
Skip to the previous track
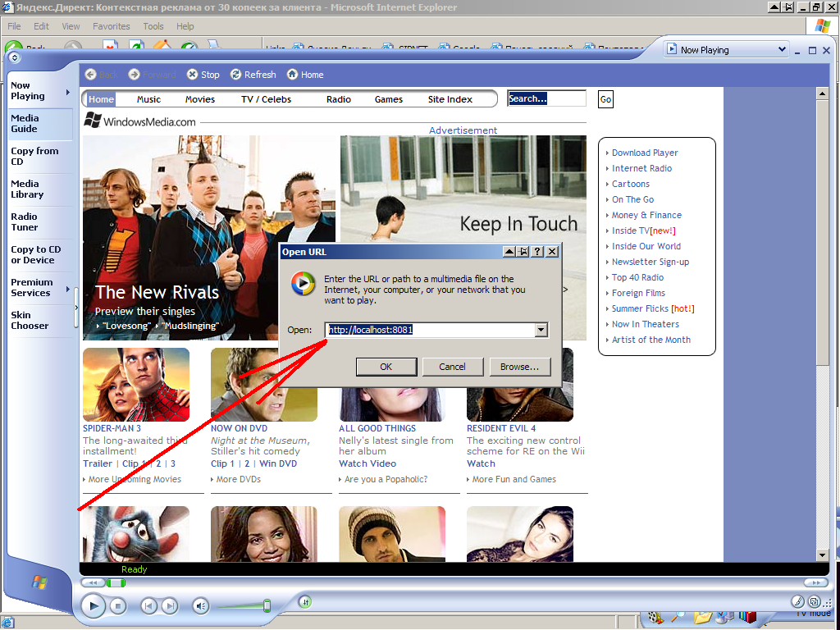click(x=149, y=606)
